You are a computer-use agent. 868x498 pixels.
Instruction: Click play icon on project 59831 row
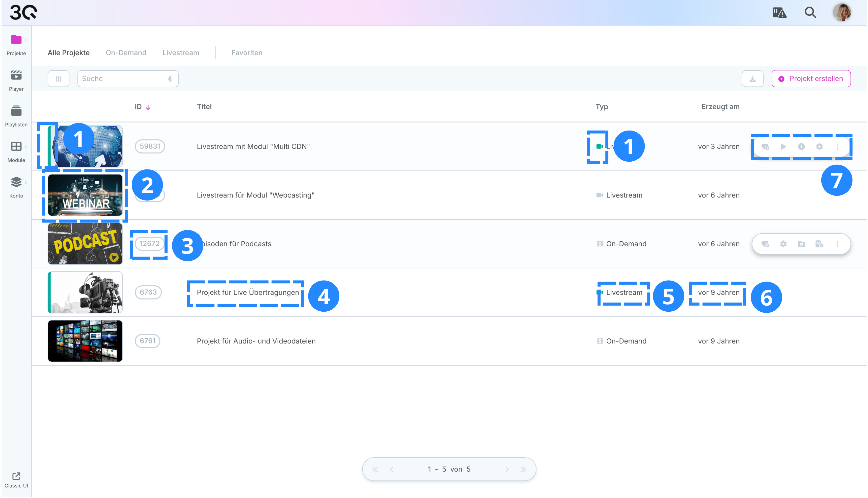pos(783,147)
